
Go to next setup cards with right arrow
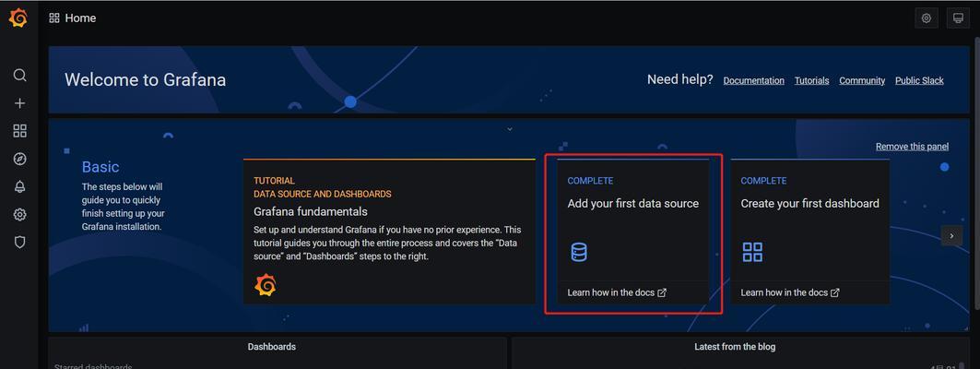point(951,236)
